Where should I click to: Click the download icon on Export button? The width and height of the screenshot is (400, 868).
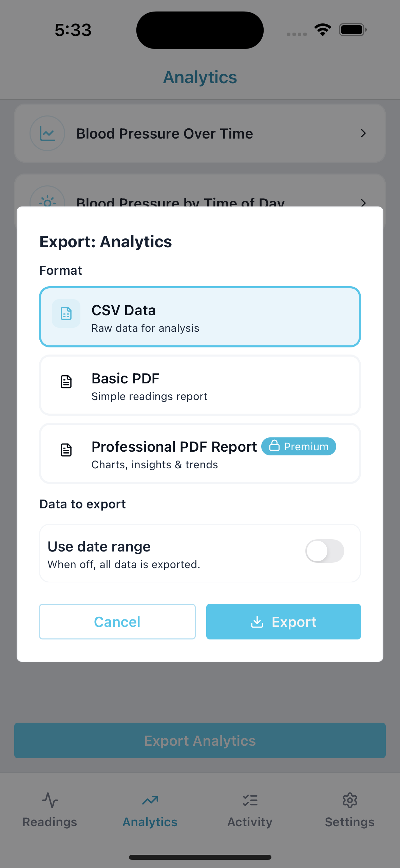pyautogui.click(x=257, y=622)
